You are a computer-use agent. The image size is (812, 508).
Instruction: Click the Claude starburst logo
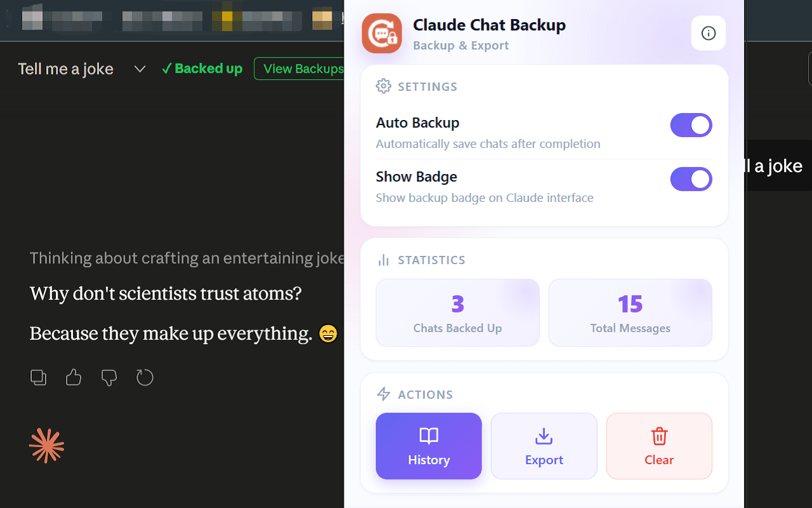(x=47, y=446)
